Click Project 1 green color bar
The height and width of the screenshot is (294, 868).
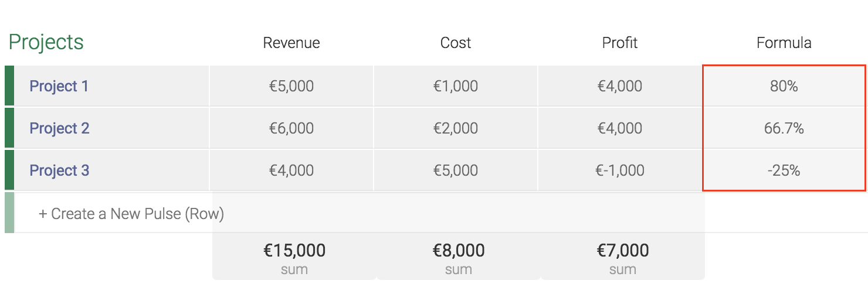tap(9, 86)
